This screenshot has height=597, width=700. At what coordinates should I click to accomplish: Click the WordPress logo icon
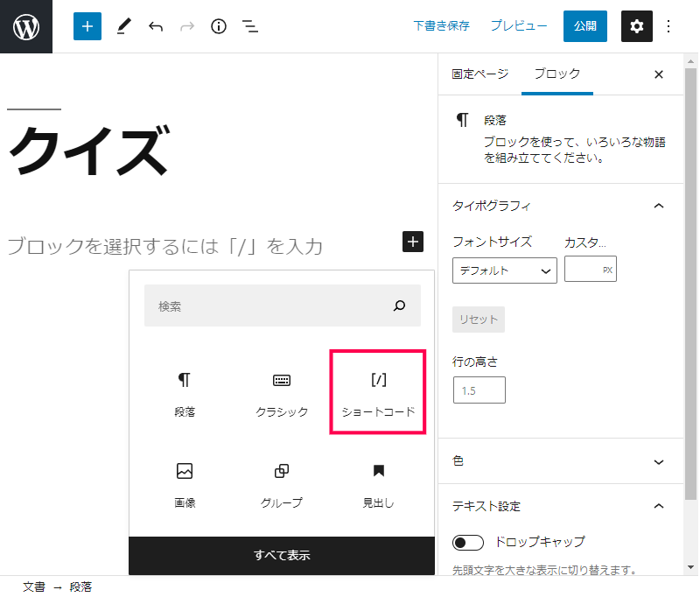coord(26,26)
